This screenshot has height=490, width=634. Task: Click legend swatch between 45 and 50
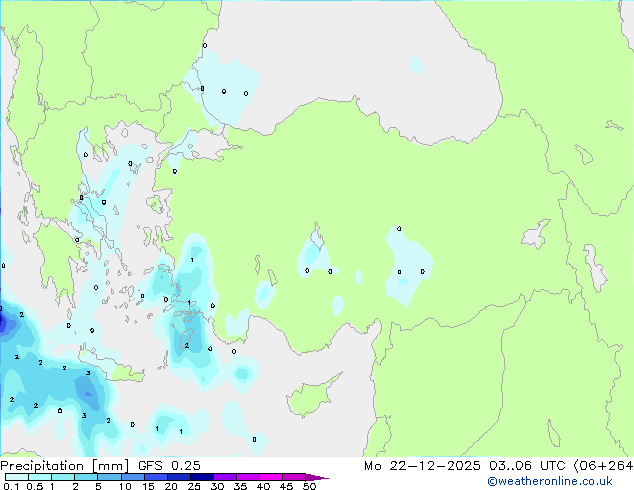[x=294, y=477]
